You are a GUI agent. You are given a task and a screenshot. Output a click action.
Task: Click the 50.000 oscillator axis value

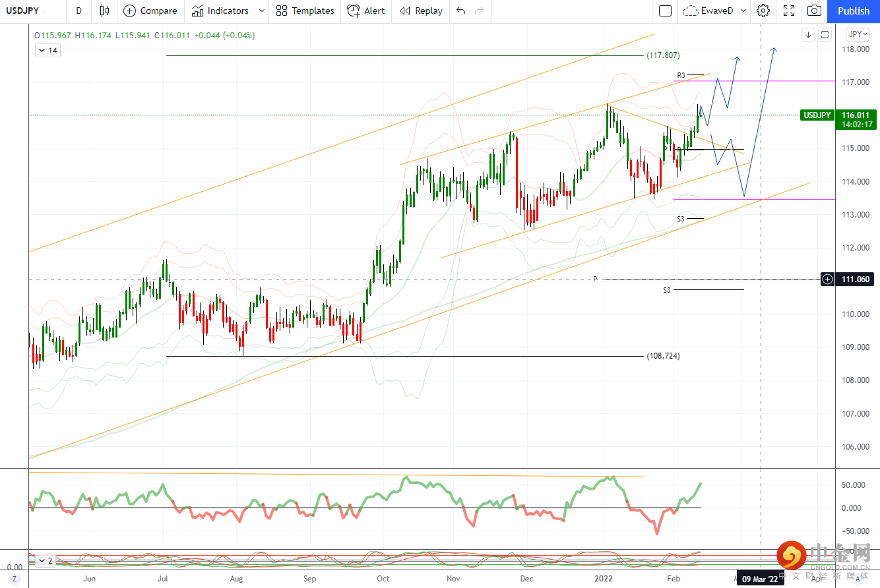pyautogui.click(x=854, y=485)
